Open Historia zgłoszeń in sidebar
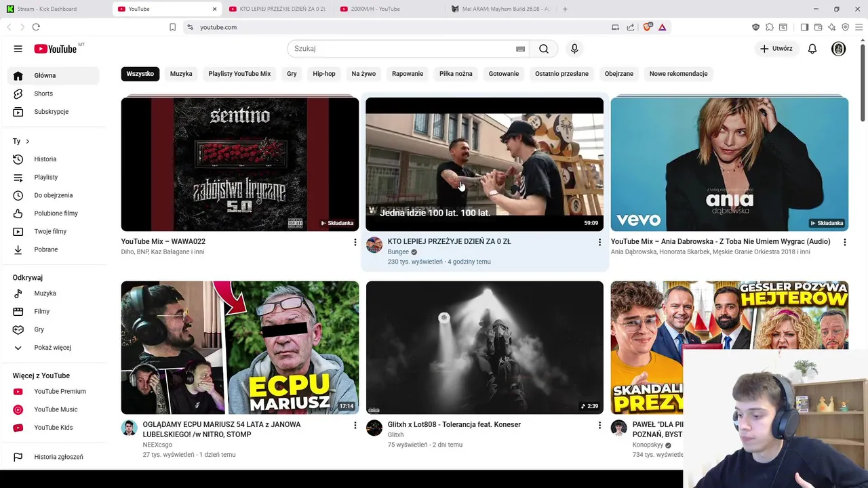 53,457
